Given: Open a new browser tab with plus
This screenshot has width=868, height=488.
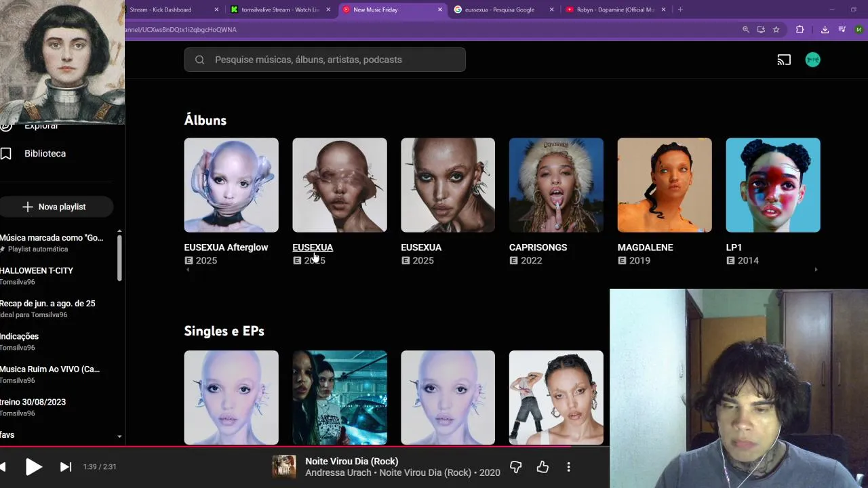Looking at the screenshot, I should tap(680, 9).
